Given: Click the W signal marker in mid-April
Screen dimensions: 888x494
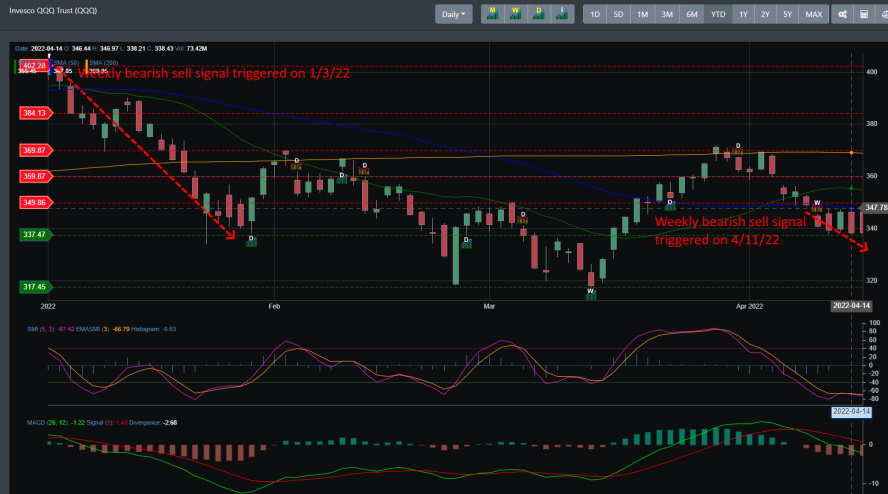Looking at the screenshot, I should click(x=817, y=205).
